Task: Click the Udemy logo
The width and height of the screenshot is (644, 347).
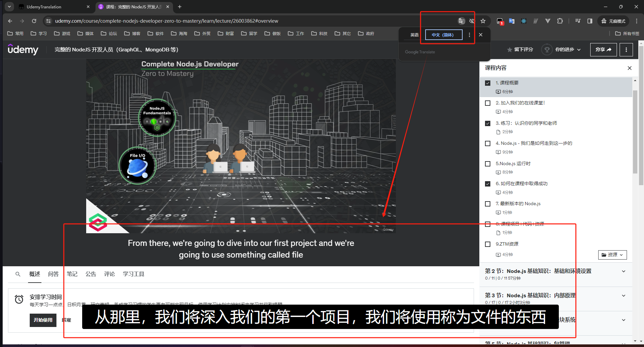Action: click(23, 49)
